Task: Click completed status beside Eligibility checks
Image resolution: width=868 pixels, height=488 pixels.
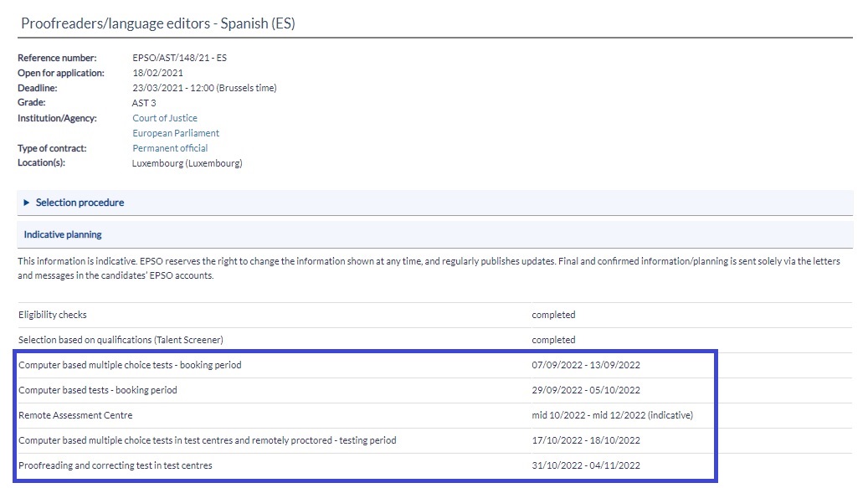Action: click(x=553, y=315)
